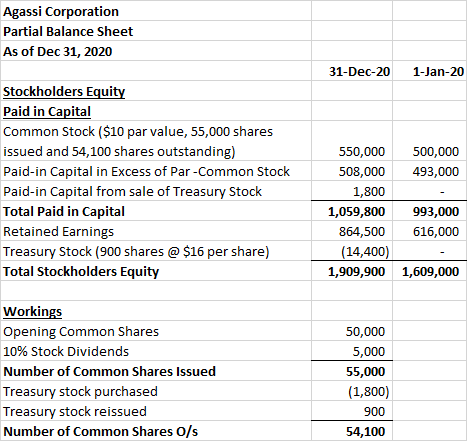Select the total 1,059,800

coord(357,212)
